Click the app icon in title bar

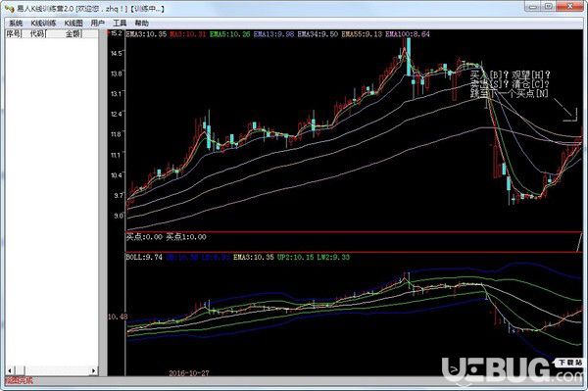(10, 8)
